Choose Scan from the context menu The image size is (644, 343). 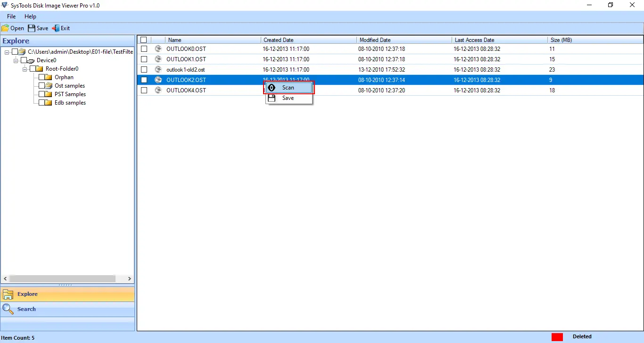[289, 88]
